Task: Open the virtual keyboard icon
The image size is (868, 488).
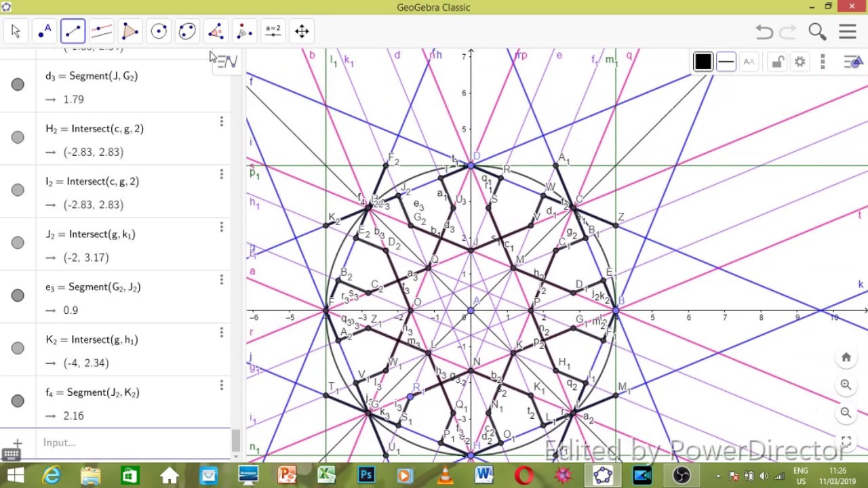Action: tap(11, 455)
